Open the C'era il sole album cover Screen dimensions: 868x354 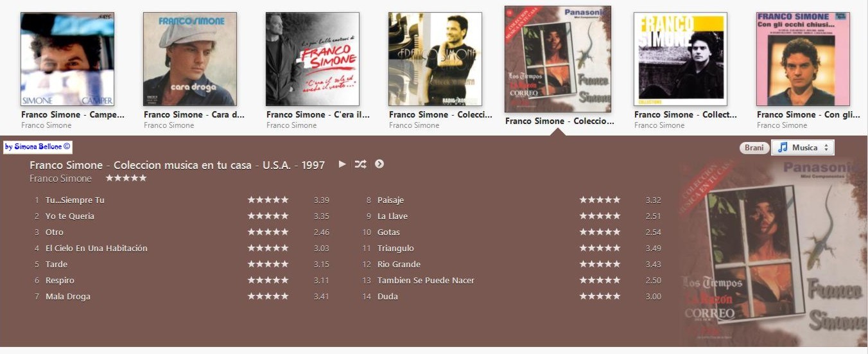click(313, 59)
